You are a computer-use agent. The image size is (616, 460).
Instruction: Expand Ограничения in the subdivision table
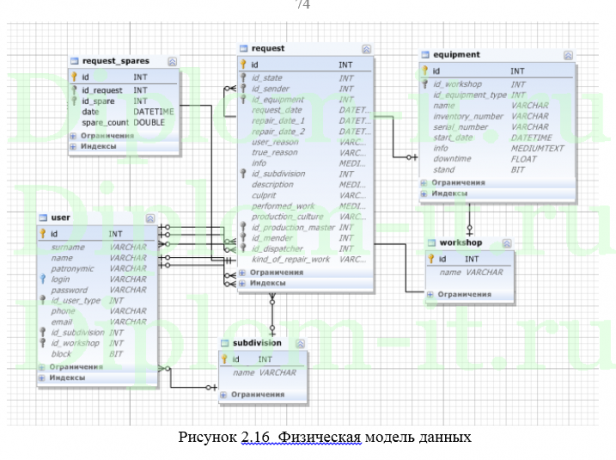[x=223, y=394]
